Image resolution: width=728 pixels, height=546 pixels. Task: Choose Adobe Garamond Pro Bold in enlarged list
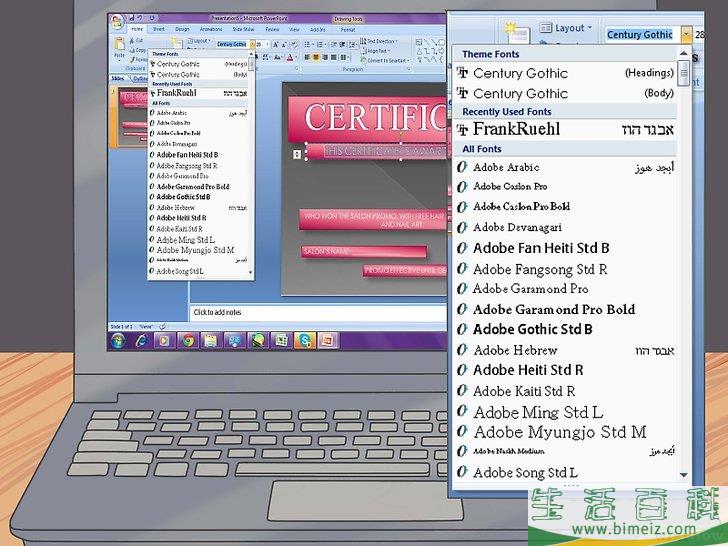click(x=565, y=309)
